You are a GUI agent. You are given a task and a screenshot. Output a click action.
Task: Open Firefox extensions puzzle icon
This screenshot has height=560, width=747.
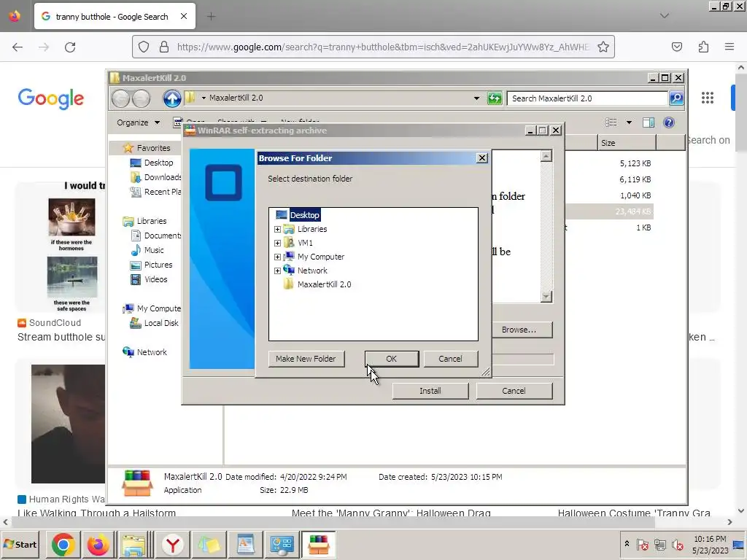point(704,47)
